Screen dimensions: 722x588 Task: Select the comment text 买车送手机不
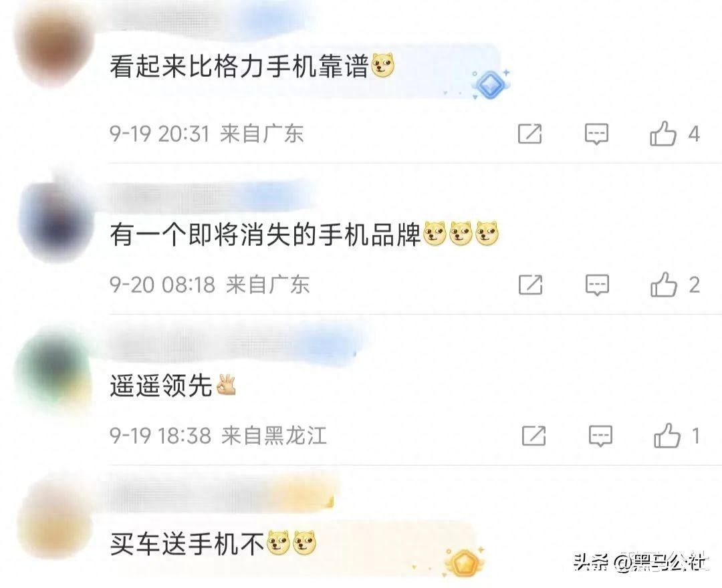click(x=187, y=543)
